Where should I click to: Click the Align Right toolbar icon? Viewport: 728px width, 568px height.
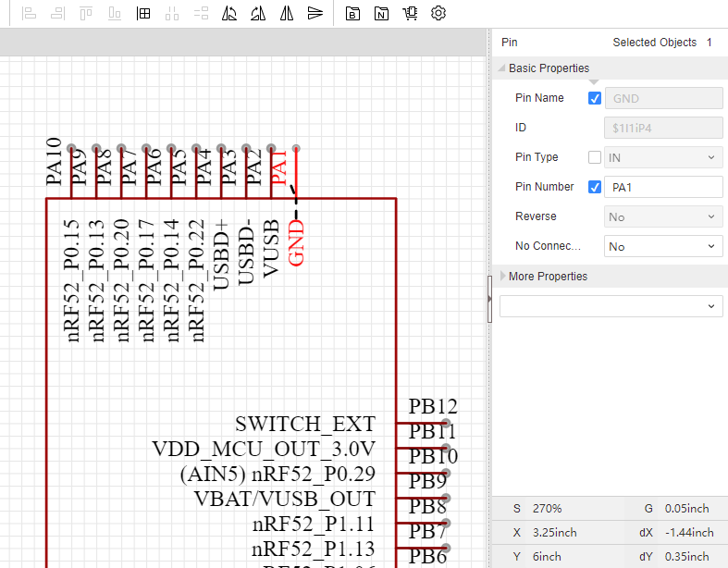pyautogui.click(x=57, y=14)
